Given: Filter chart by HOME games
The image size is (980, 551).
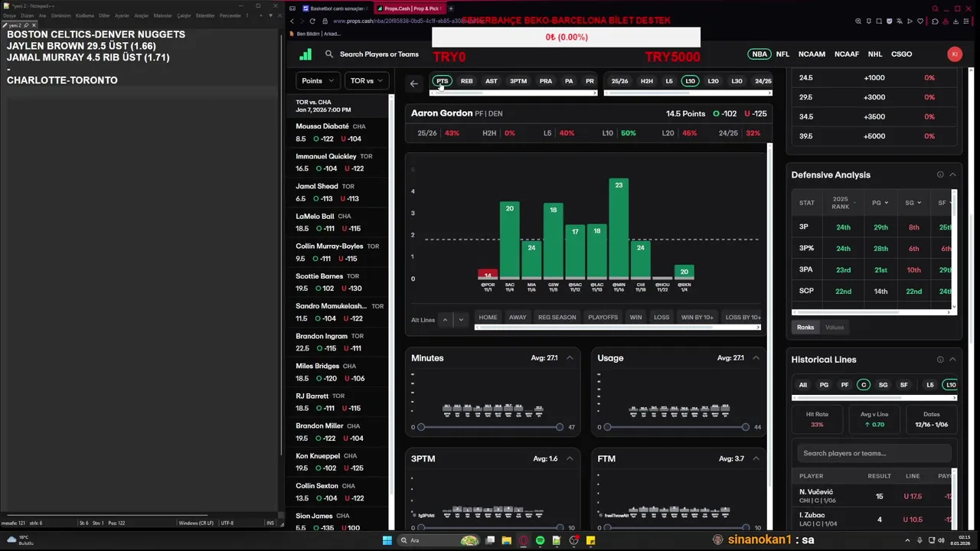Looking at the screenshot, I should point(488,317).
